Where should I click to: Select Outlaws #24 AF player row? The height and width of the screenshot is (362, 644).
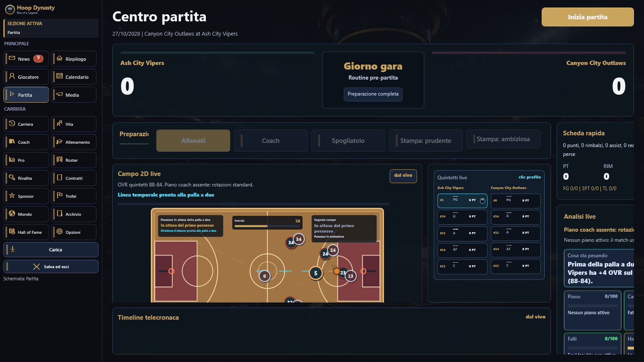(516, 250)
